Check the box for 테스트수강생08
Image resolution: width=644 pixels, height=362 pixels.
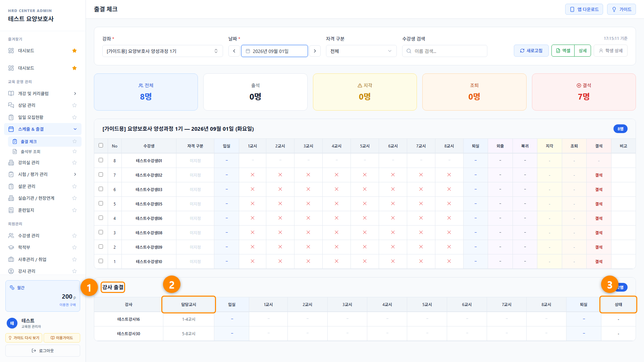[x=101, y=232]
